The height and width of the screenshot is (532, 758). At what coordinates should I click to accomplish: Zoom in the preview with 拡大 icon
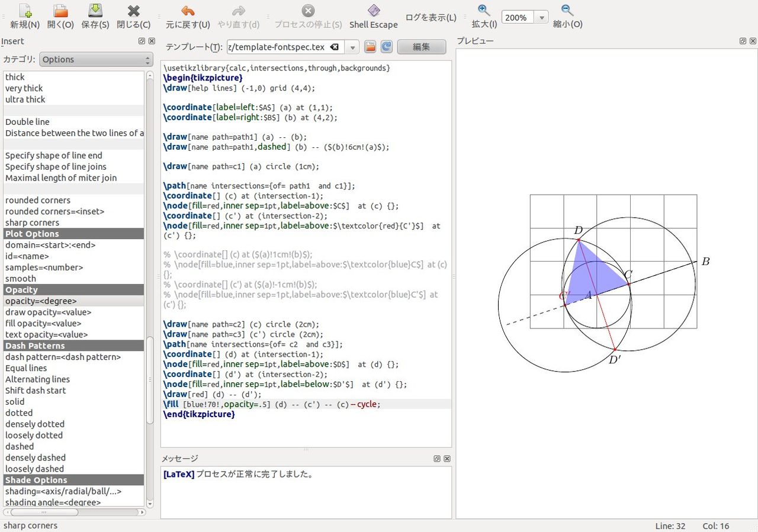click(484, 10)
